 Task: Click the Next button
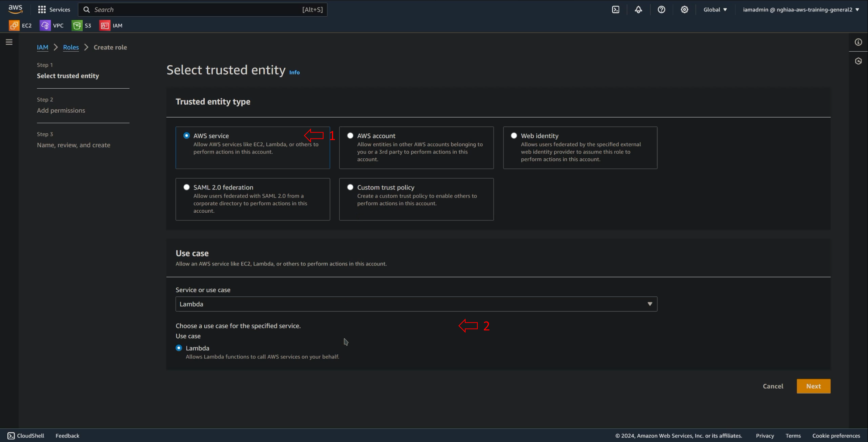pos(813,386)
